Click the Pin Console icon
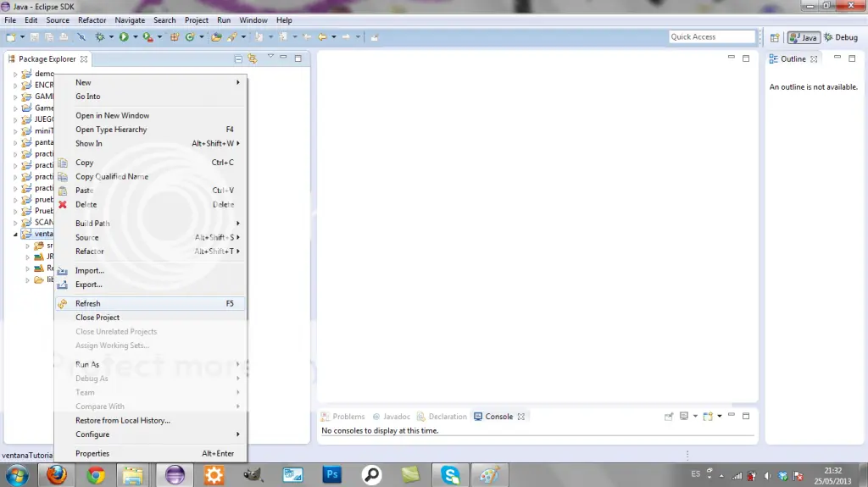Viewport: 868px width, 487px height. [x=669, y=416]
